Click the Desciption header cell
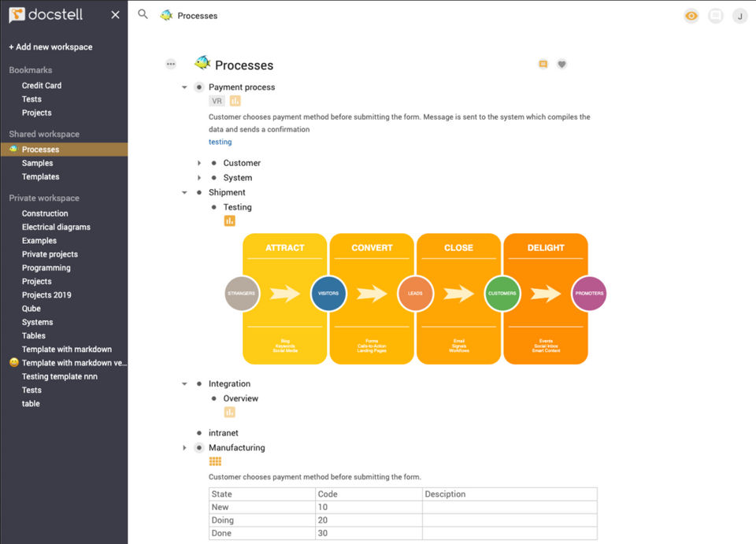Viewport: 756px width, 544px height. [x=510, y=494]
